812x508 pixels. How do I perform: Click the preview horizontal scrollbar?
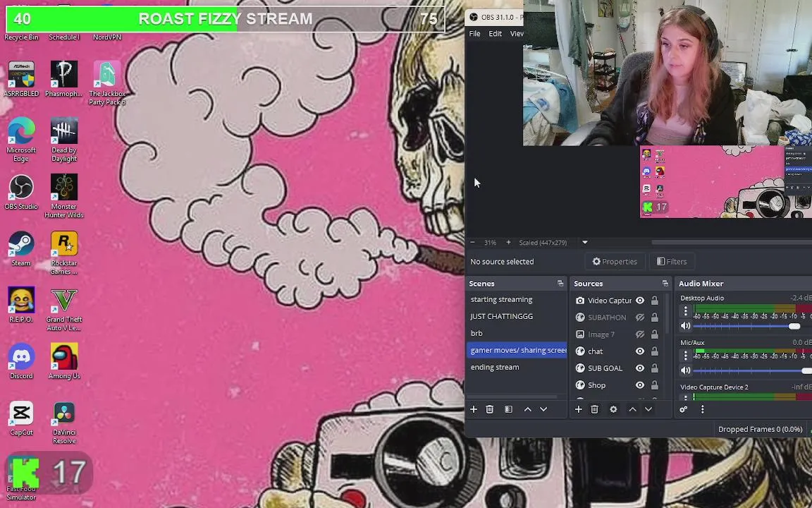732,242
